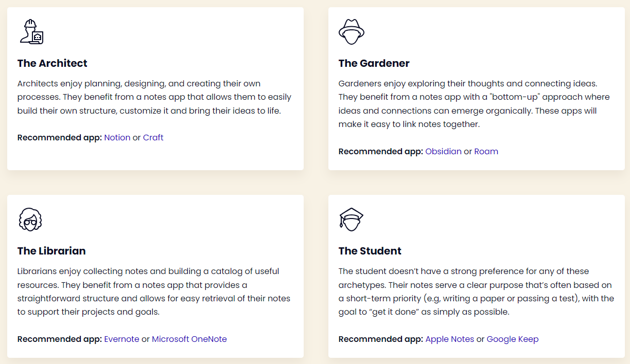630x364 pixels.
Task: Open the Apple Notes link
Action: tap(449, 339)
